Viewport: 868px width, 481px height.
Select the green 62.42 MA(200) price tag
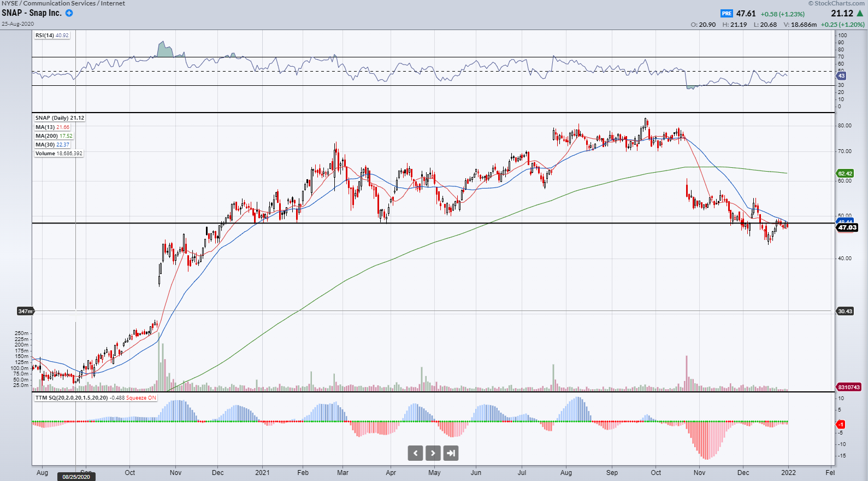click(x=845, y=173)
